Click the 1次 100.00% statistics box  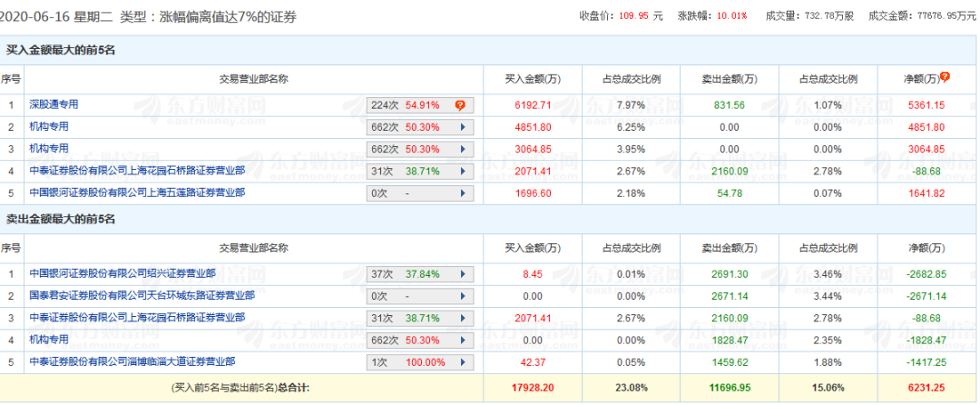tap(413, 361)
